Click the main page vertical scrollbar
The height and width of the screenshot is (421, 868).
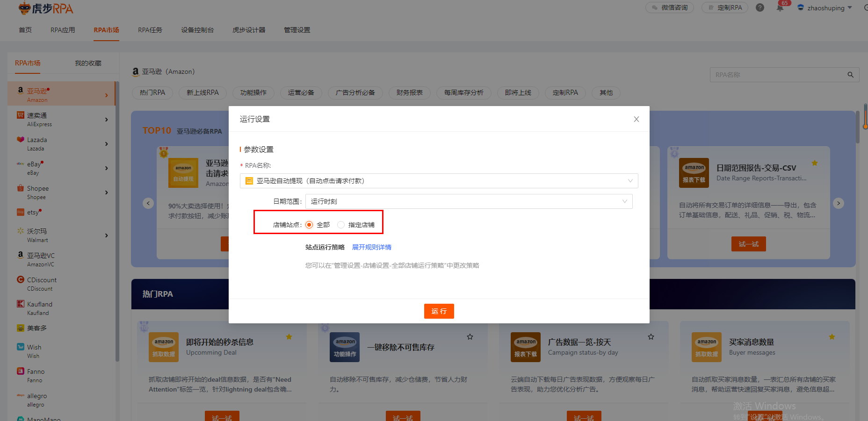[x=858, y=127]
